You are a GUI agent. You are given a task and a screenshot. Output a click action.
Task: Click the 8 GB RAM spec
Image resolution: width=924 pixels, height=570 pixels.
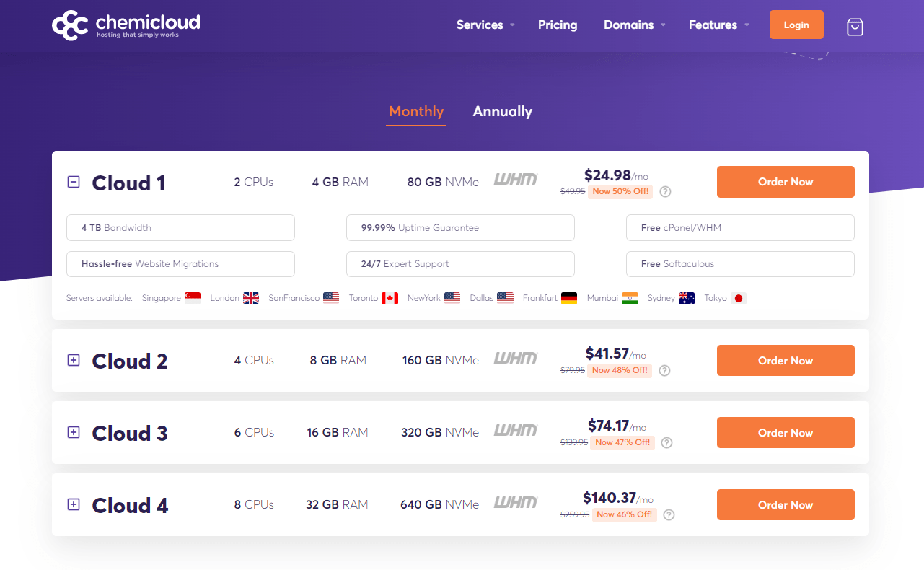tap(338, 361)
